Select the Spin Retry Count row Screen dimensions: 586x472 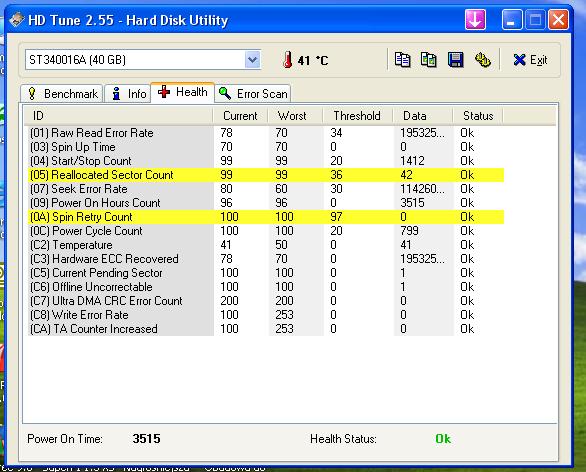tap(266, 217)
